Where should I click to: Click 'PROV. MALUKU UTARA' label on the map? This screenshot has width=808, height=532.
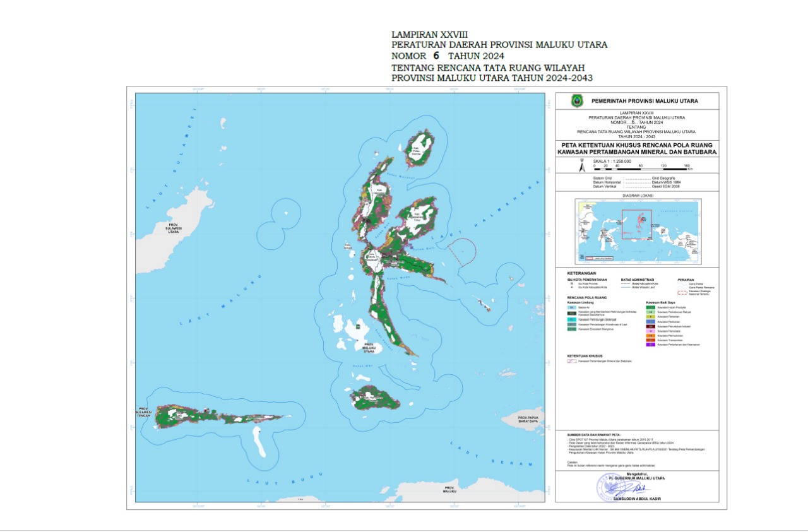(x=369, y=347)
